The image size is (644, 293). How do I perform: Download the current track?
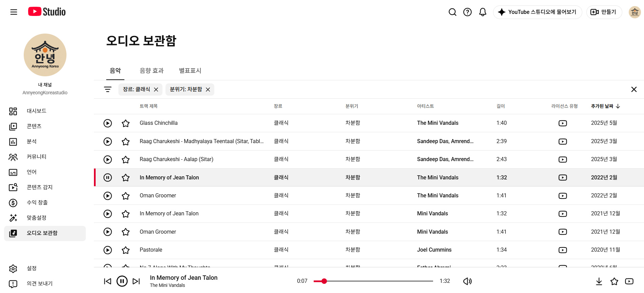pyautogui.click(x=599, y=281)
